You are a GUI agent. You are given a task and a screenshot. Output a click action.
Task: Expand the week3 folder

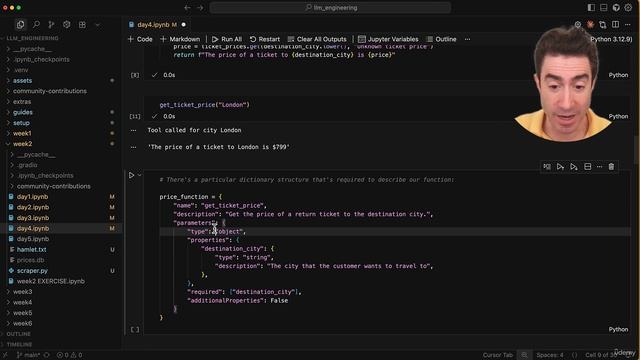click(x=22, y=292)
